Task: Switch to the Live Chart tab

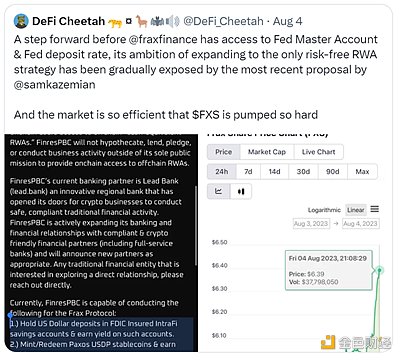Action: point(318,152)
